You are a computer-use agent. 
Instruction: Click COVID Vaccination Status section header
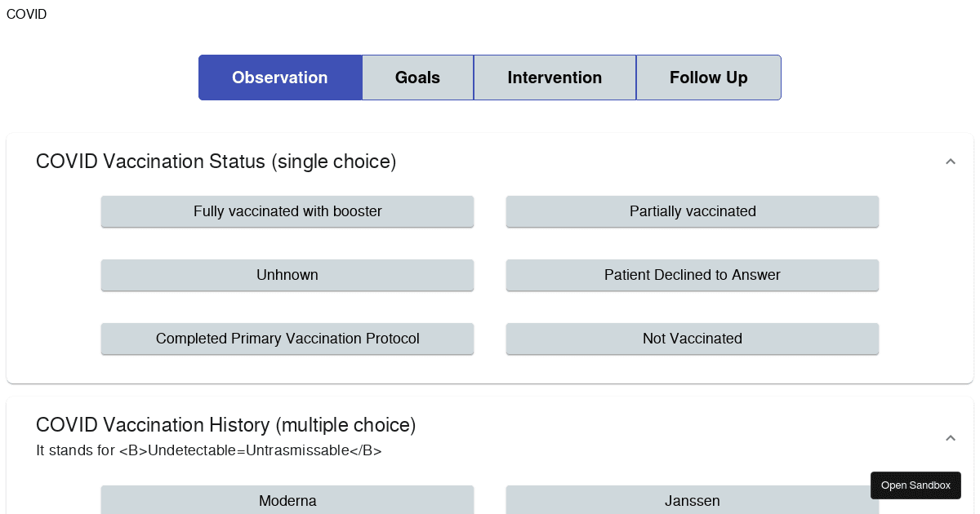point(216,162)
